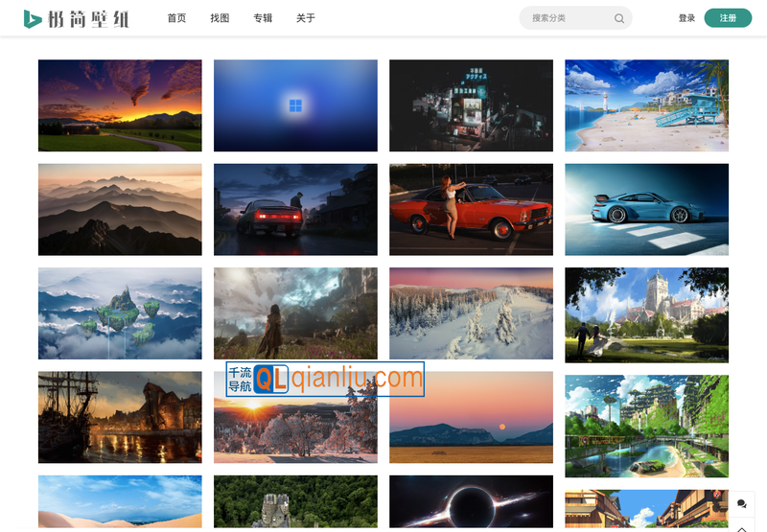767x532 pixels.
Task: Open the sunset clouds landscape wallpaper
Action: [120, 105]
